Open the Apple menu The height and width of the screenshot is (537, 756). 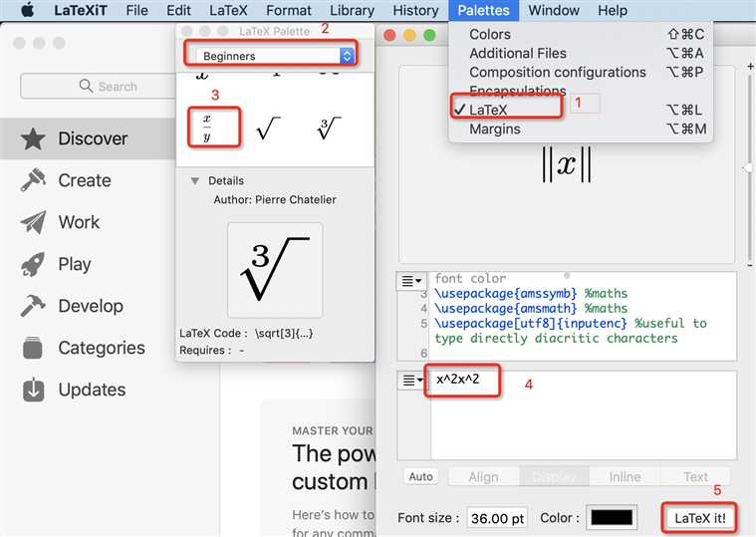(28, 10)
